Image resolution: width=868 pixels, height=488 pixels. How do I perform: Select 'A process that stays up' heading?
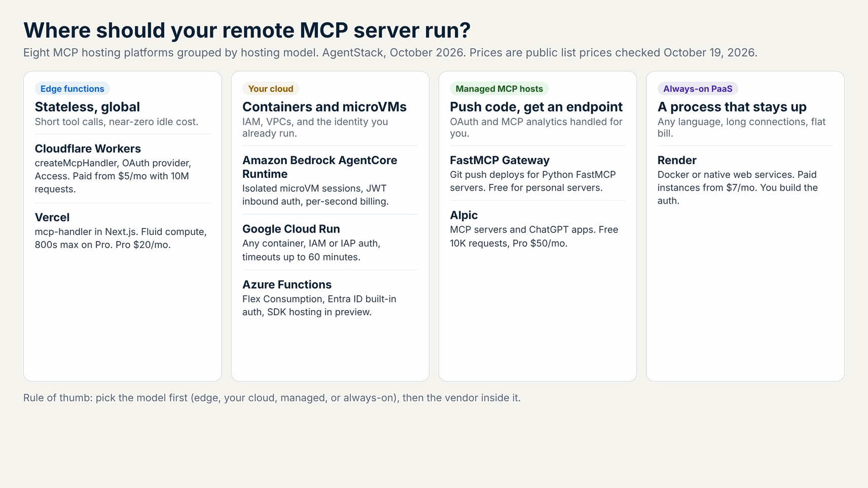tap(732, 107)
